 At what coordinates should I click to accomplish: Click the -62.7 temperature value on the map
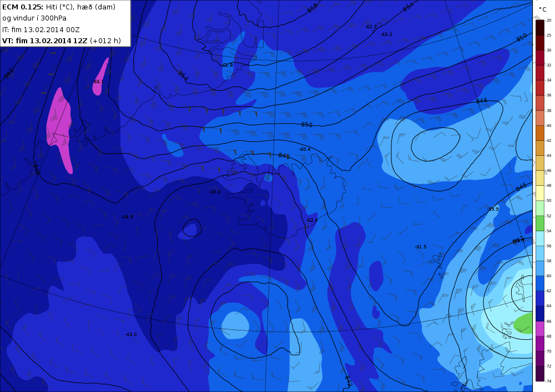[x=371, y=27]
